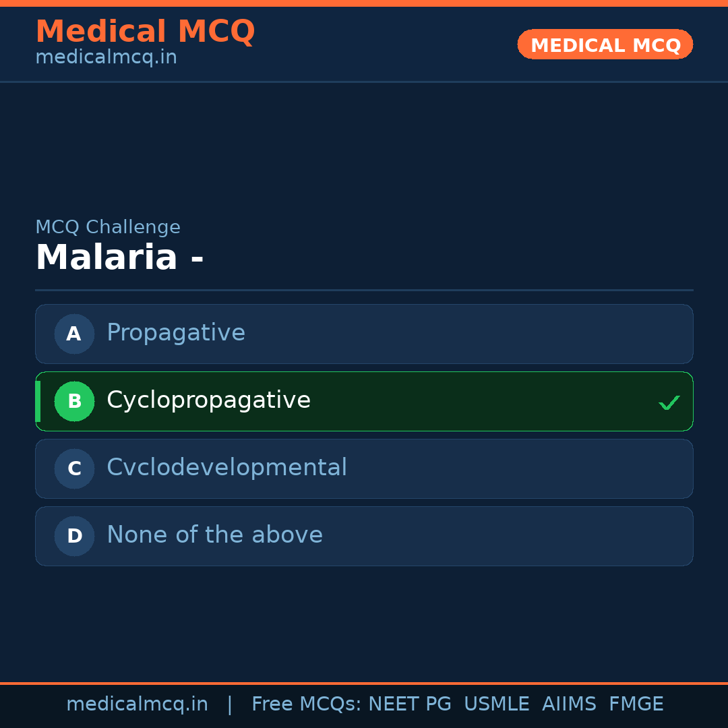The height and width of the screenshot is (728, 728).
Task: Click the orange MEDICAL MCQ badge
Action: [605, 44]
